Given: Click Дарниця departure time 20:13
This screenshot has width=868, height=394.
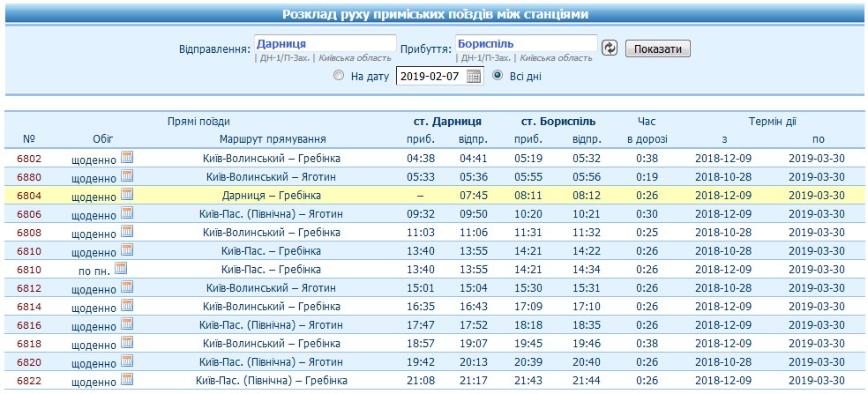Looking at the screenshot, I should click(474, 362).
